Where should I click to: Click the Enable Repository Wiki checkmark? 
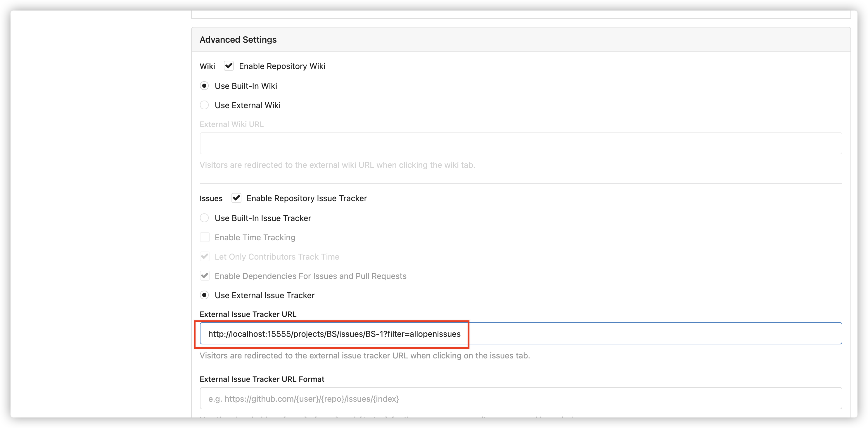pos(229,66)
